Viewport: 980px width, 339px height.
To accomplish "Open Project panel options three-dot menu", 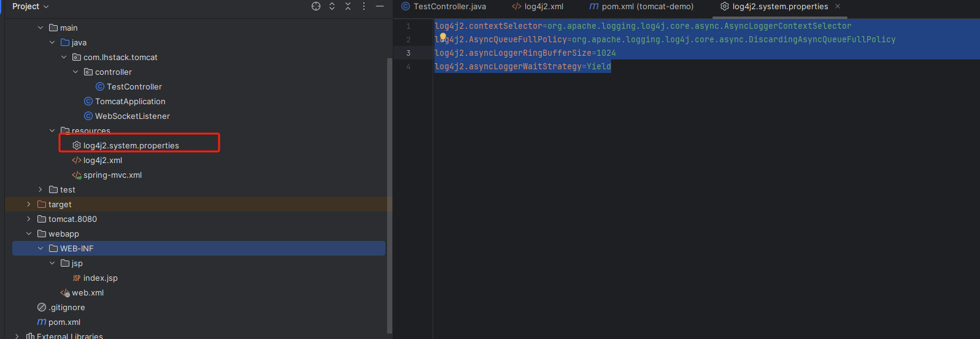I will [x=364, y=6].
